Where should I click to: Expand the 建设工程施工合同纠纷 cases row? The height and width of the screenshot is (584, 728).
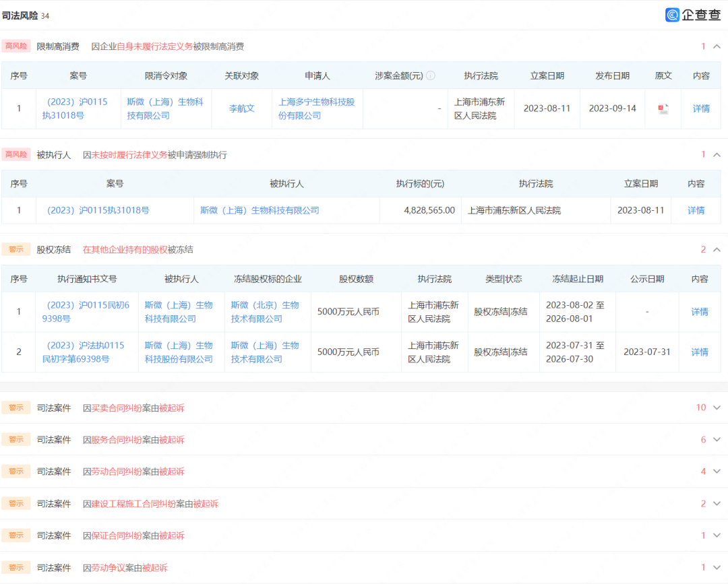[x=716, y=504]
